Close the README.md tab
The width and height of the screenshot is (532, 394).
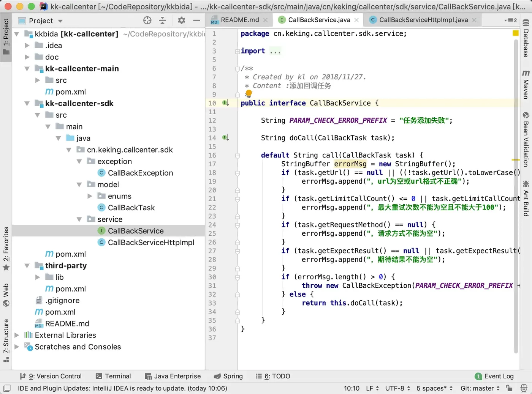(265, 20)
